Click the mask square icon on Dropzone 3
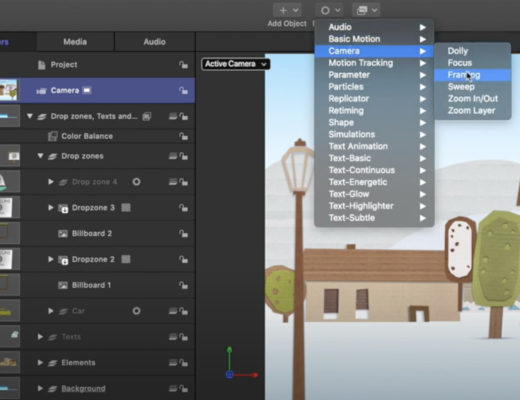Image resolution: width=520 pixels, height=400 pixels. click(126, 208)
